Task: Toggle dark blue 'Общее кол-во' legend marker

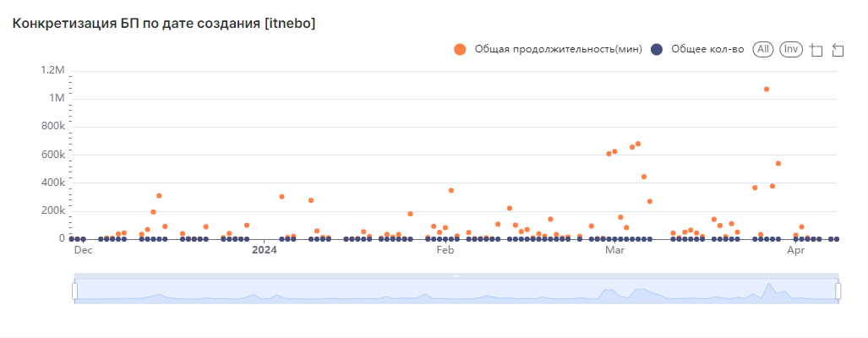Action: click(x=657, y=50)
